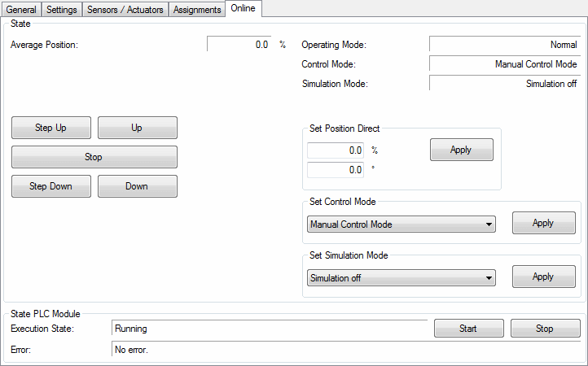Start the PLC module
The width and height of the screenshot is (588, 366).
[x=469, y=329]
